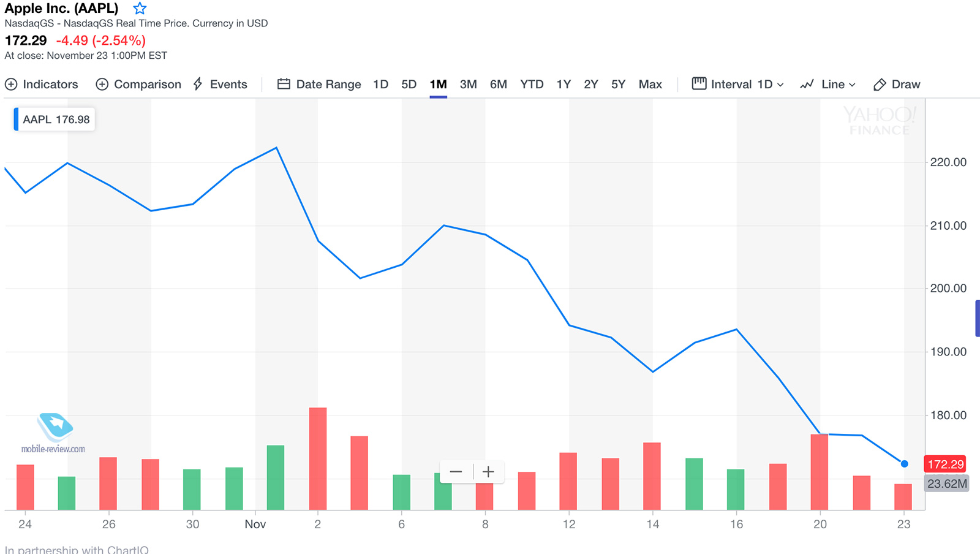
Task: Click the '180.00' y-axis label
Action: (x=948, y=415)
